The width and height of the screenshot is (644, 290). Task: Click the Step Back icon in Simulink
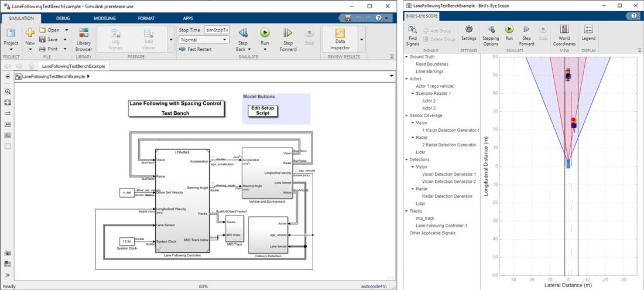click(x=243, y=33)
